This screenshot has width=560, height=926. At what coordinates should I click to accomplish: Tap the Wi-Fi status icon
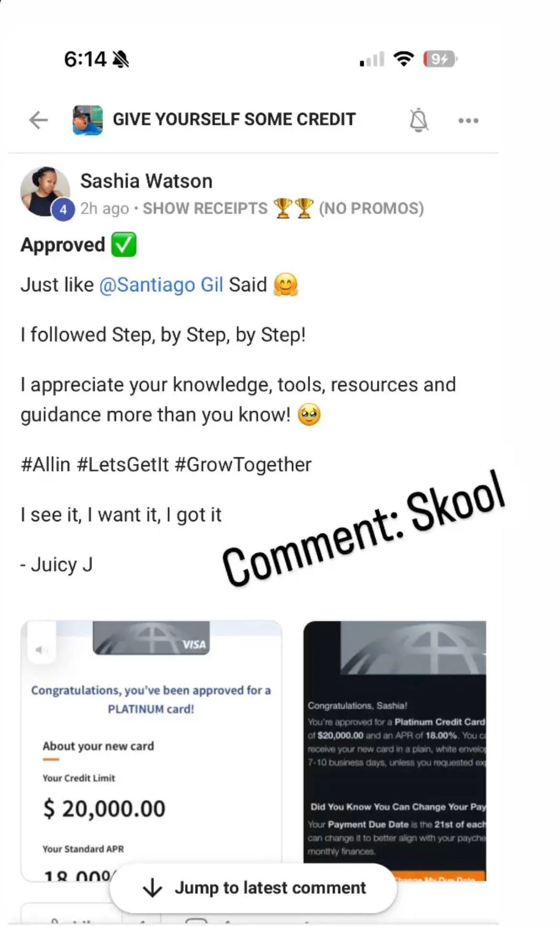pyautogui.click(x=403, y=59)
